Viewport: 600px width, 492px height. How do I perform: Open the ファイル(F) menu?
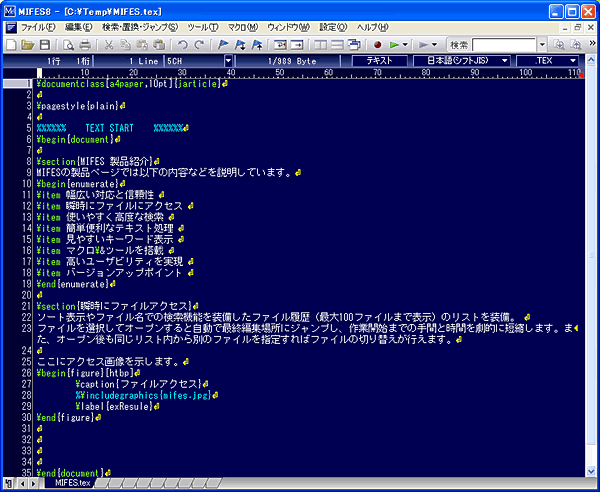click(38, 27)
